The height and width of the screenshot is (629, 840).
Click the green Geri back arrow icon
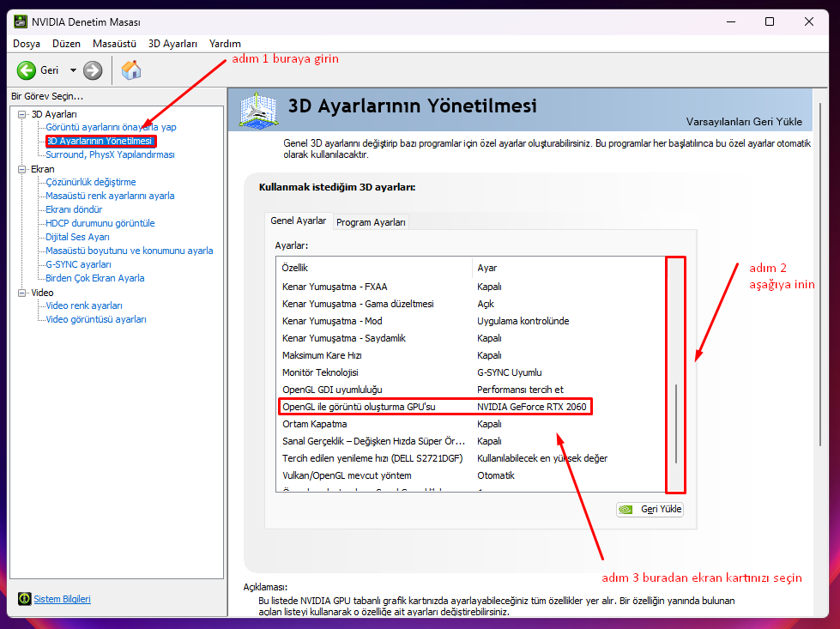(27, 70)
